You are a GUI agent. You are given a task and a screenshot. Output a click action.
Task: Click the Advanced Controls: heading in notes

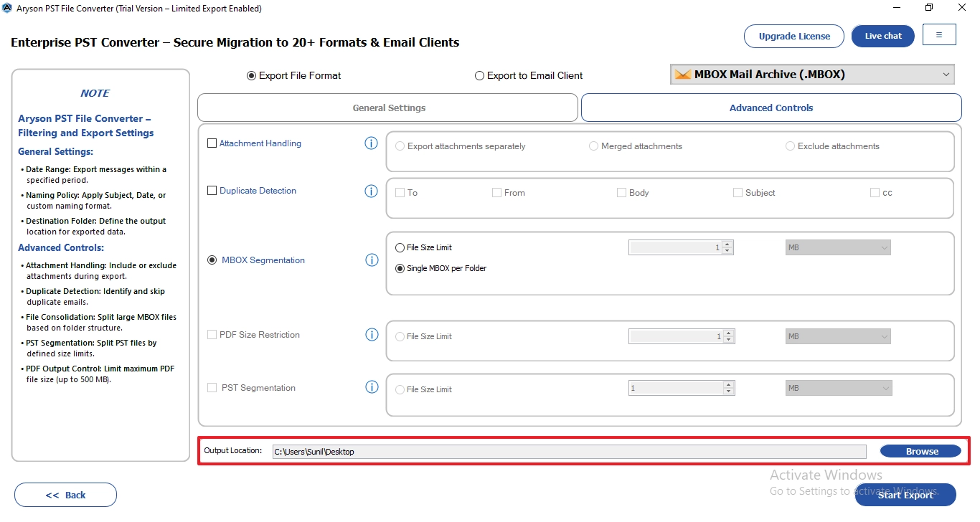click(61, 247)
